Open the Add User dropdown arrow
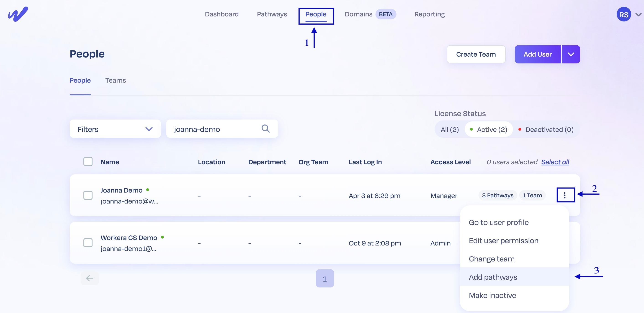 (x=571, y=54)
